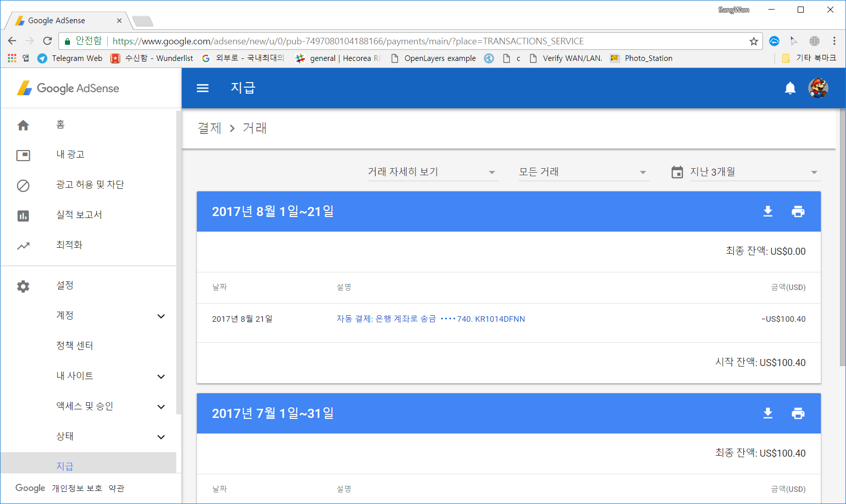Open the 지난 3개월 date range dropdown
The width and height of the screenshot is (846, 504).
coord(753,172)
